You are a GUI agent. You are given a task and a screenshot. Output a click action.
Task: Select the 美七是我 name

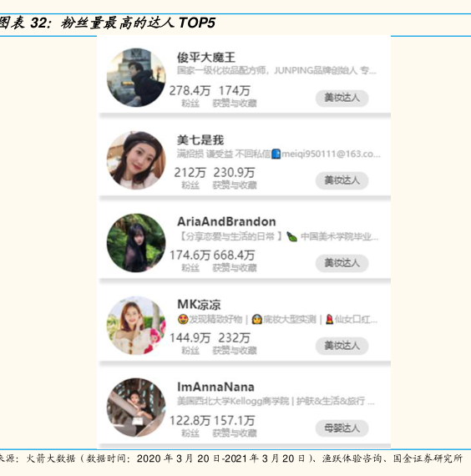click(x=200, y=140)
